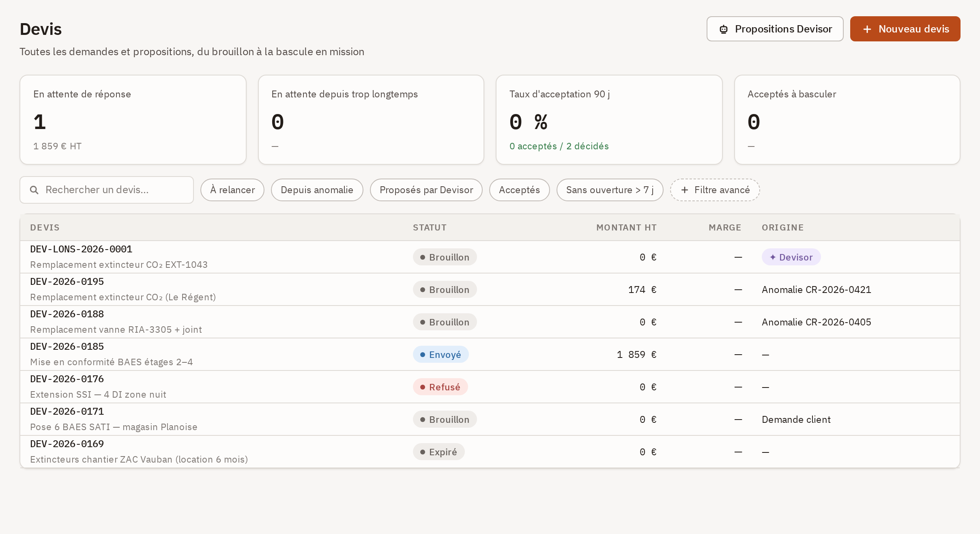The image size is (980, 534).
Task: Click the plus icon in Nouveau devis
Action: coord(867,29)
